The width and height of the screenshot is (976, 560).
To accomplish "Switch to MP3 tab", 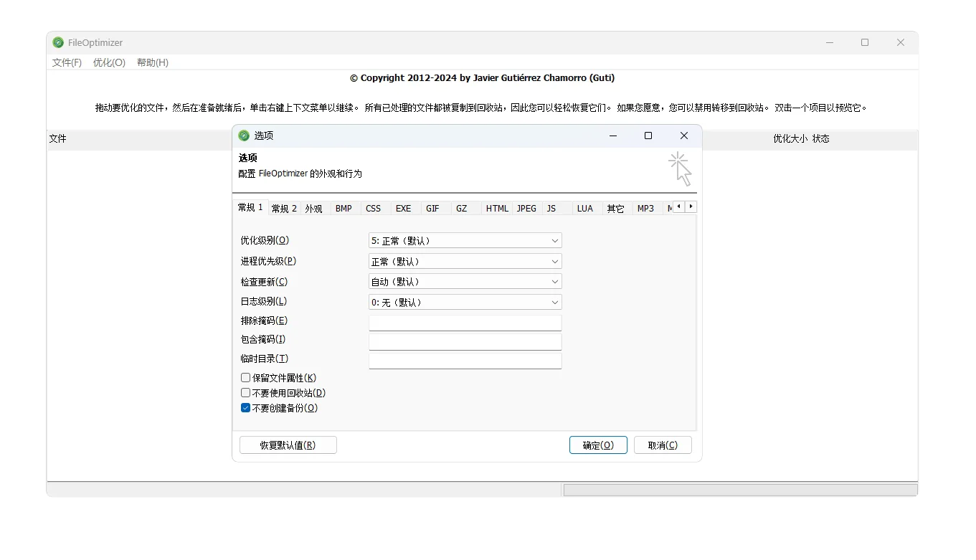I will click(646, 209).
